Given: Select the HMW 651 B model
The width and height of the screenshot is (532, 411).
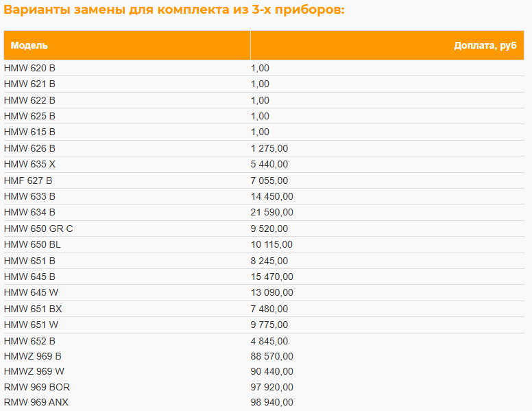Looking at the screenshot, I should [x=29, y=261].
